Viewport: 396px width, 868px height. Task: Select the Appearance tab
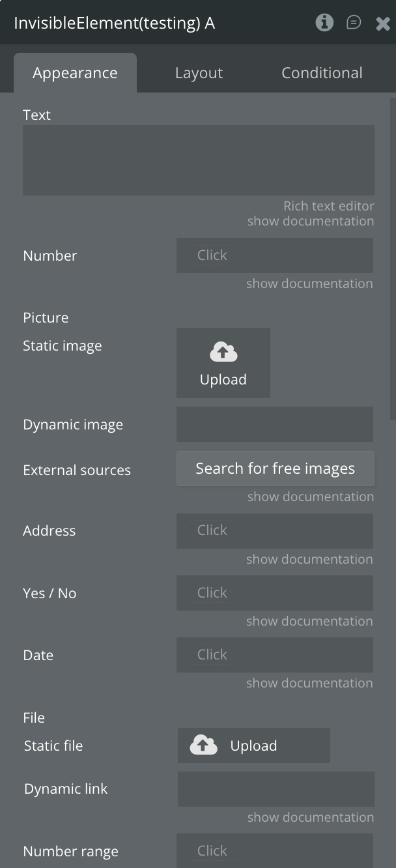coord(75,73)
